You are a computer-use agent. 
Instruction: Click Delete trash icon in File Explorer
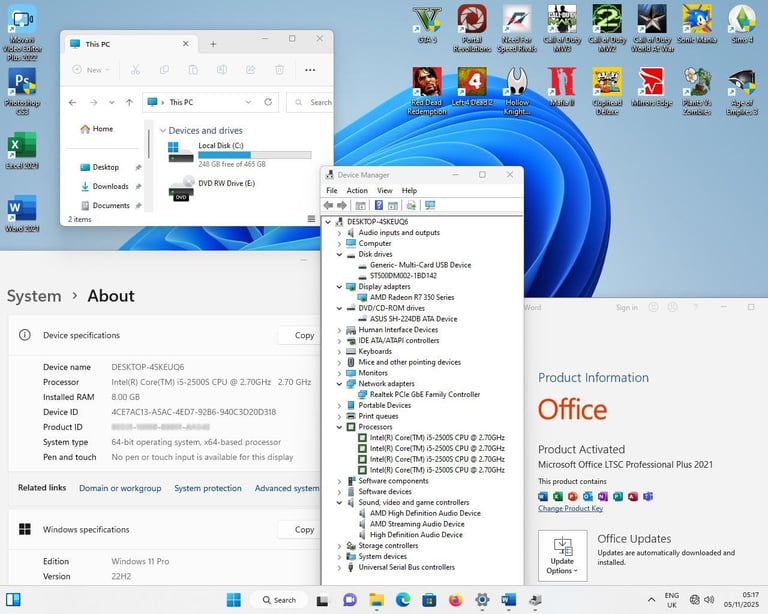click(280, 70)
